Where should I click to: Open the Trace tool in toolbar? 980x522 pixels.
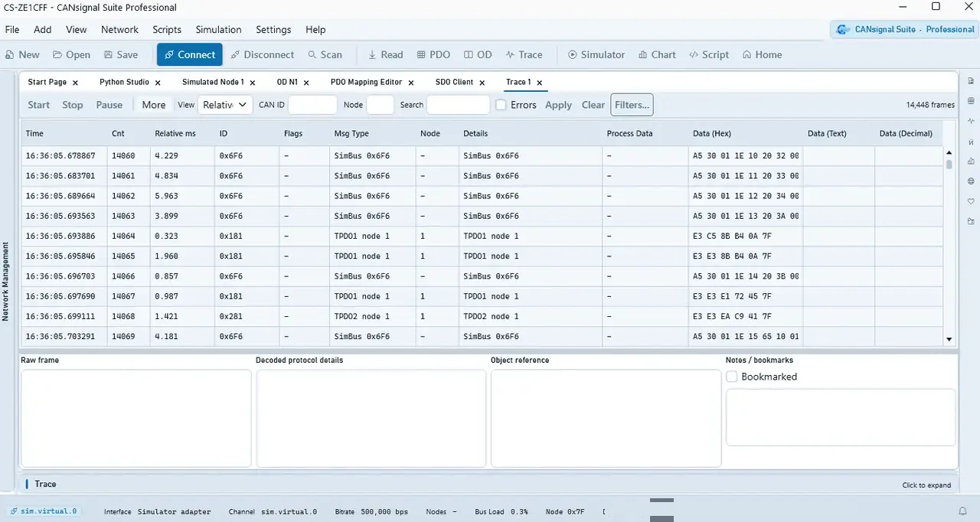pyautogui.click(x=524, y=54)
